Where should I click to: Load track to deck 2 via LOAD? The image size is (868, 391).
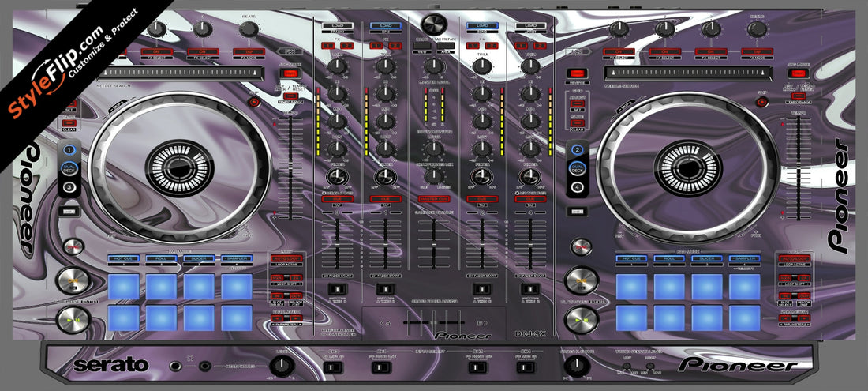pos(481,25)
